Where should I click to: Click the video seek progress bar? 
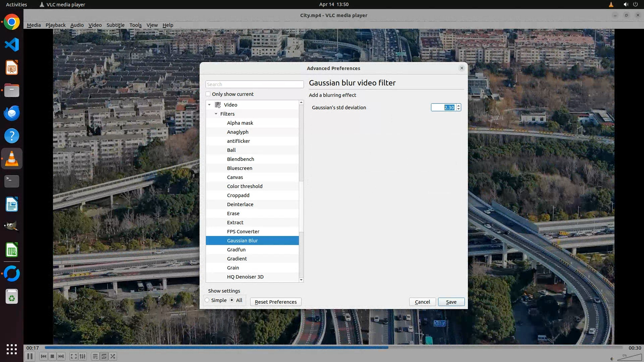coord(333,348)
